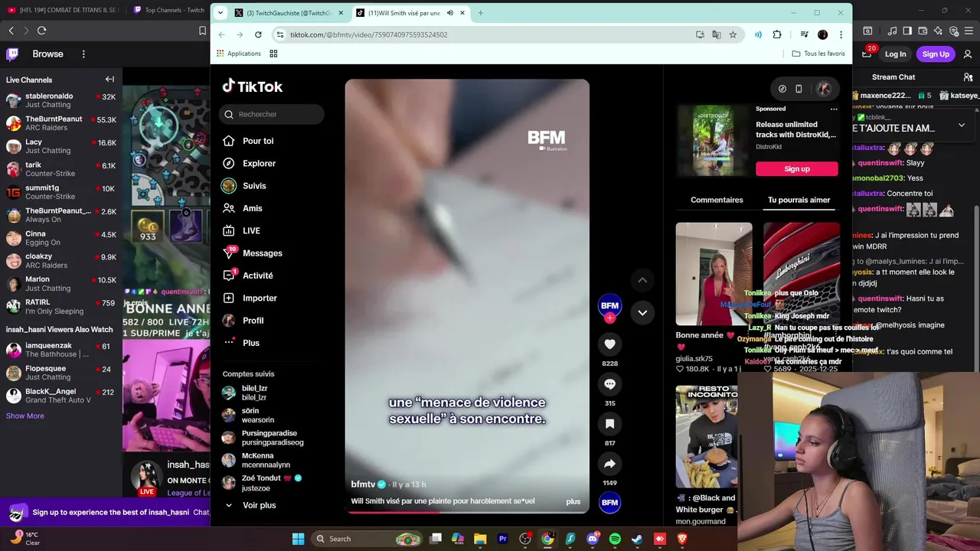Go to previous TikTok video with up arrow

click(x=642, y=280)
